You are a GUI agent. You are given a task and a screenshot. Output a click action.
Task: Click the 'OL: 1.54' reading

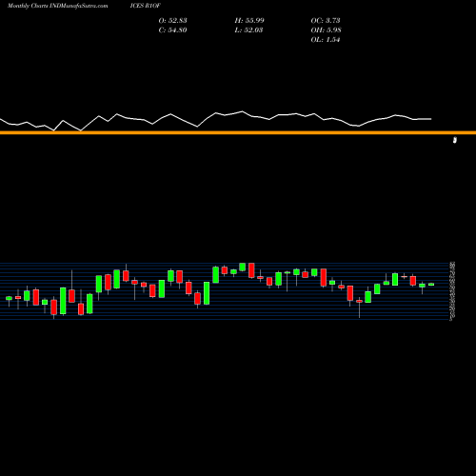point(326,40)
